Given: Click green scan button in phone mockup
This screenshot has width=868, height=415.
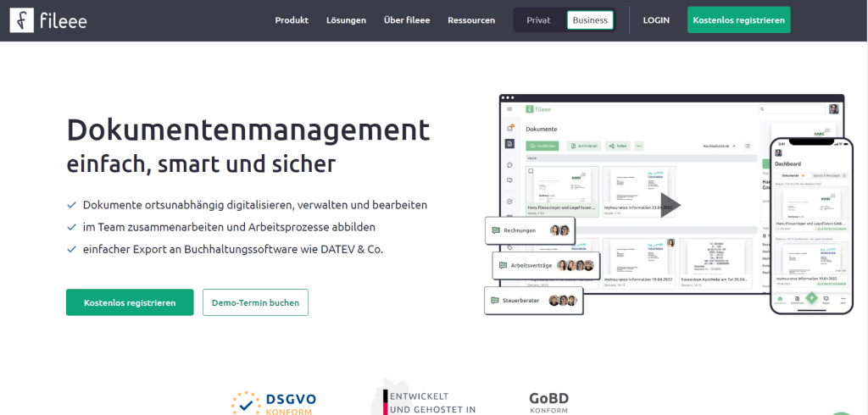Looking at the screenshot, I should click(x=811, y=297).
